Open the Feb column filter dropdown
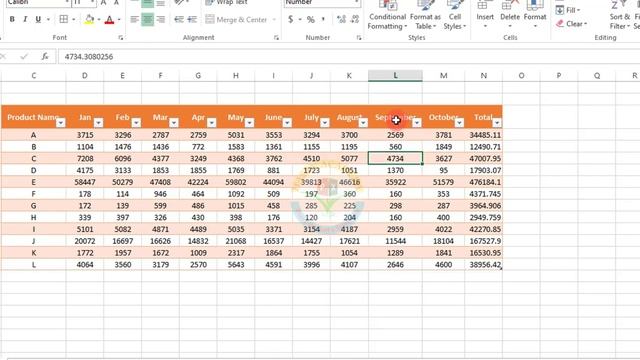 136,122
